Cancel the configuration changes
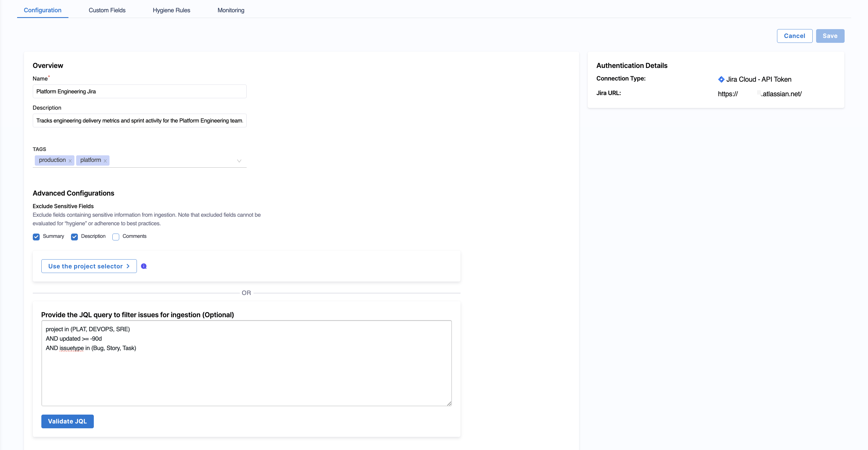The width and height of the screenshot is (868, 450). [794, 36]
